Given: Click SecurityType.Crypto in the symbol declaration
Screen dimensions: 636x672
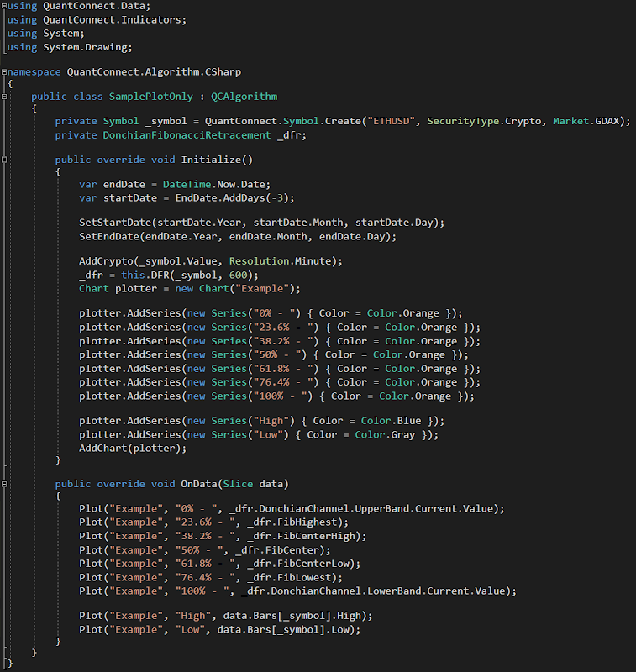Looking at the screenshot, I should click(484, 121).
